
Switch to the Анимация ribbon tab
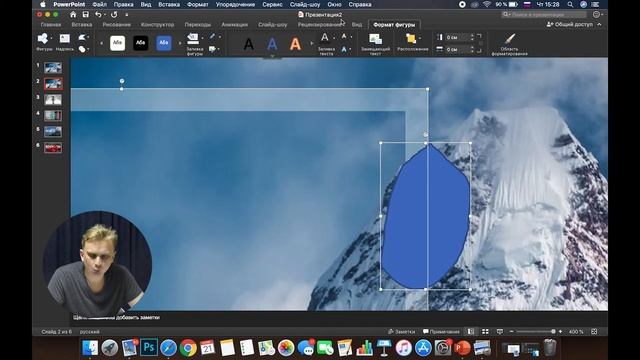pyautogui.click(x=234, y=24)
